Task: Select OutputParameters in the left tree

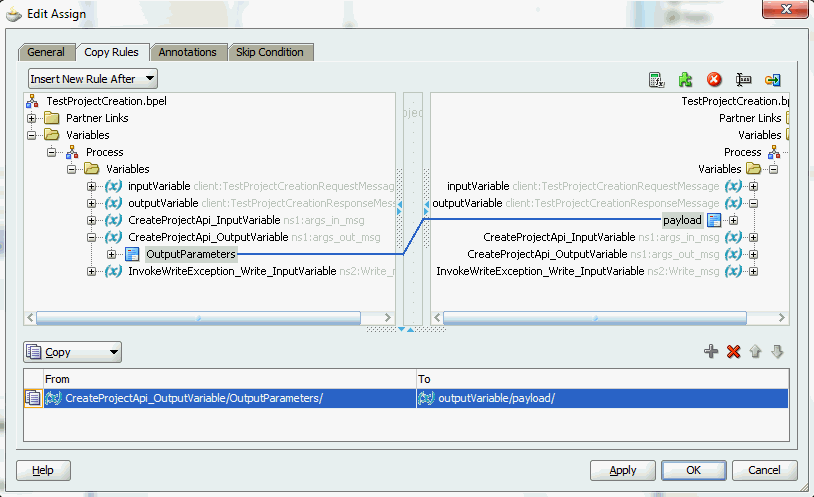Action: (x=191, y=254)
